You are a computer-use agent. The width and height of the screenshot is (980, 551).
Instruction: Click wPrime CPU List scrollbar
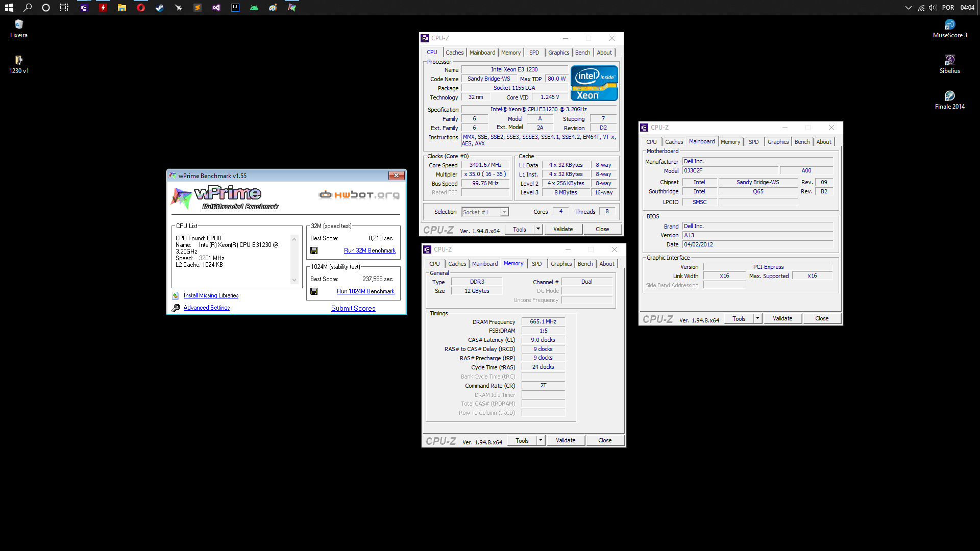[x=294, y=259]
